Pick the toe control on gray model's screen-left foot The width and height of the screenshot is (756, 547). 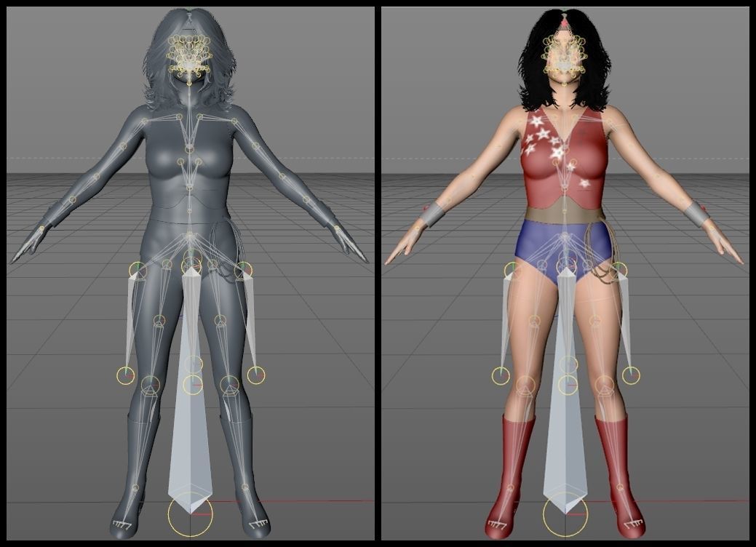coord(121,525)
